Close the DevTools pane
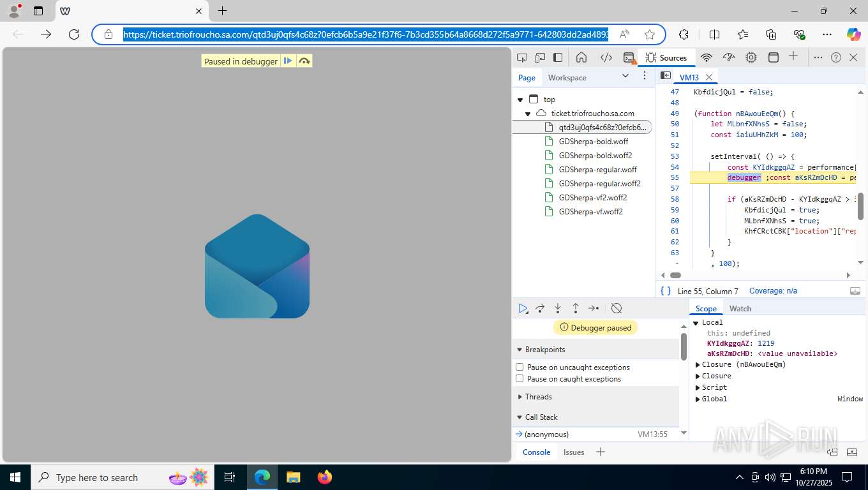This screenshot has width=868, height=490. pos(854,57)
